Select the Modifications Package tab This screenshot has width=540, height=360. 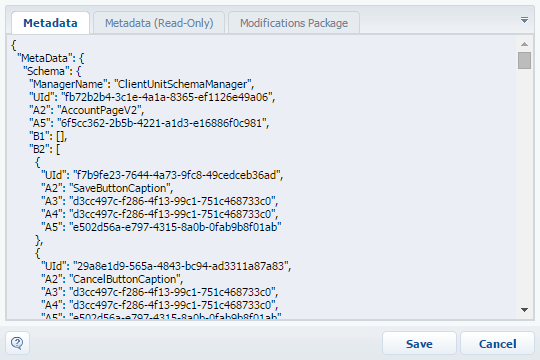coord(294,23)
